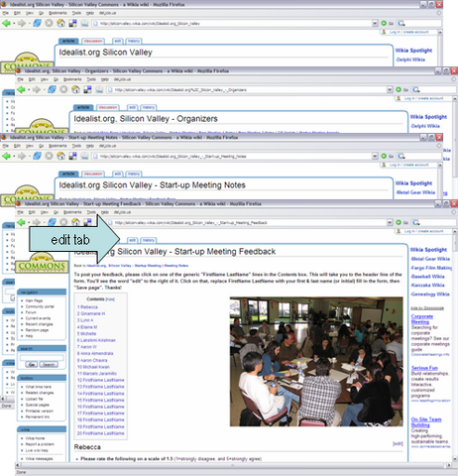Jump to Ginamarie H in Contents
The width and height of the screenshot is (458, 476).
click(91, 313)
